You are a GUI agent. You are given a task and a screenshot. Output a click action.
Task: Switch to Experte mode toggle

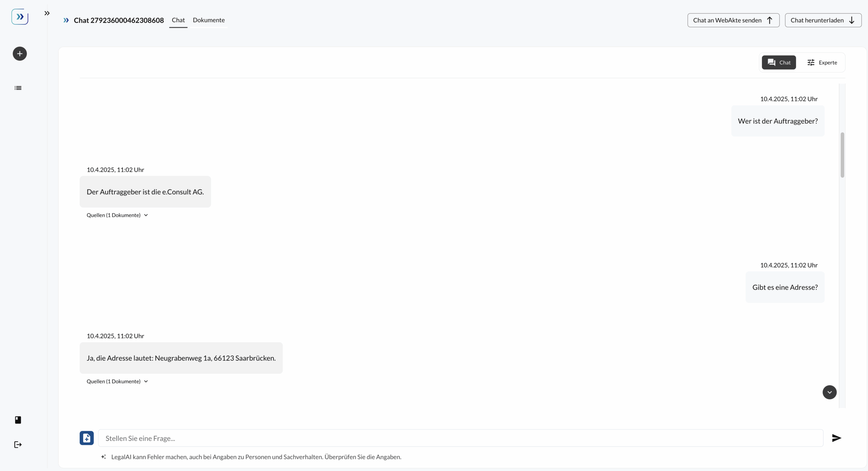tap(822, 62)
